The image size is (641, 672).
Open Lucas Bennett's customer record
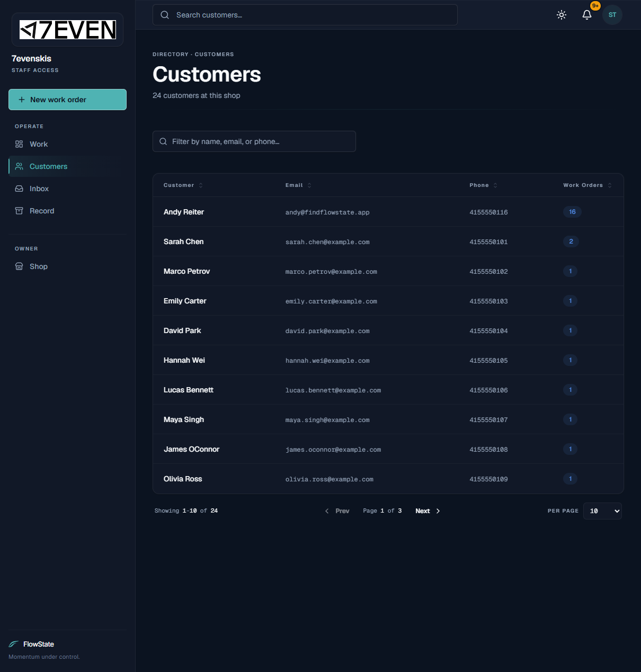tap(189, 390)
